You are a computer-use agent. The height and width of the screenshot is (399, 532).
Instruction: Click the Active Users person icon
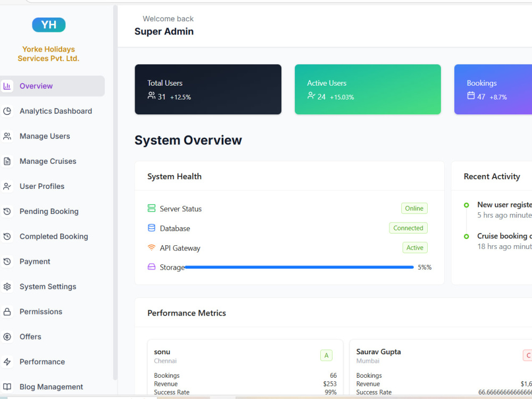click(311, 96)
